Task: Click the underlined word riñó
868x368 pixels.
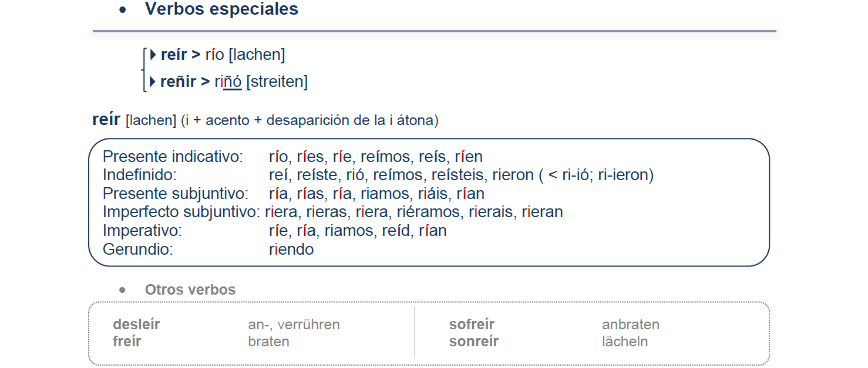Action: [x=228, y=82]
